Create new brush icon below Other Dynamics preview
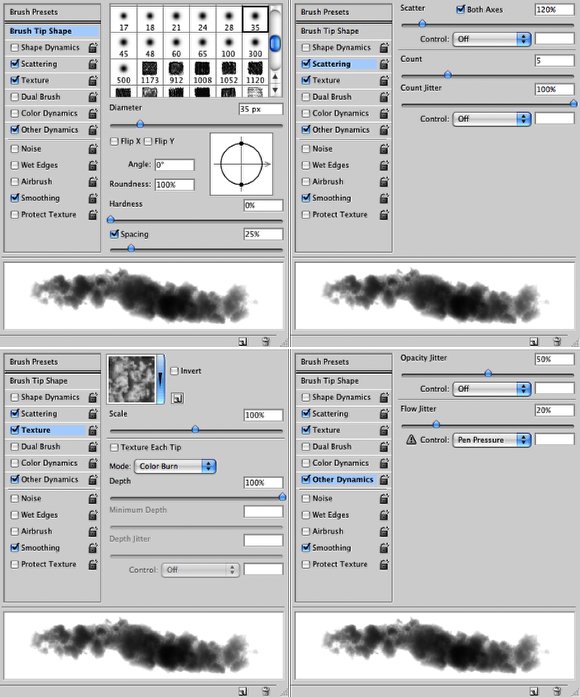Viewport: 580px width, 697px height. point(534,691)
